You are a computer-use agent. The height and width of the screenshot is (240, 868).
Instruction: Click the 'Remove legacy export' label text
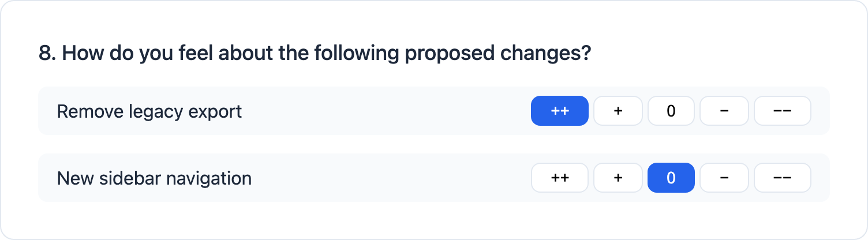pyautogui.click(x=149, y=111)
